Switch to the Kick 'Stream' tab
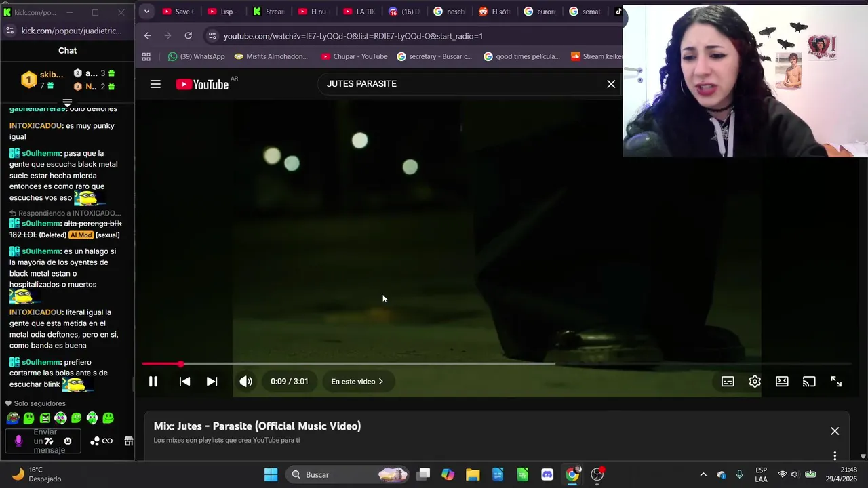 pyautogui.click(x=269, y=12)
